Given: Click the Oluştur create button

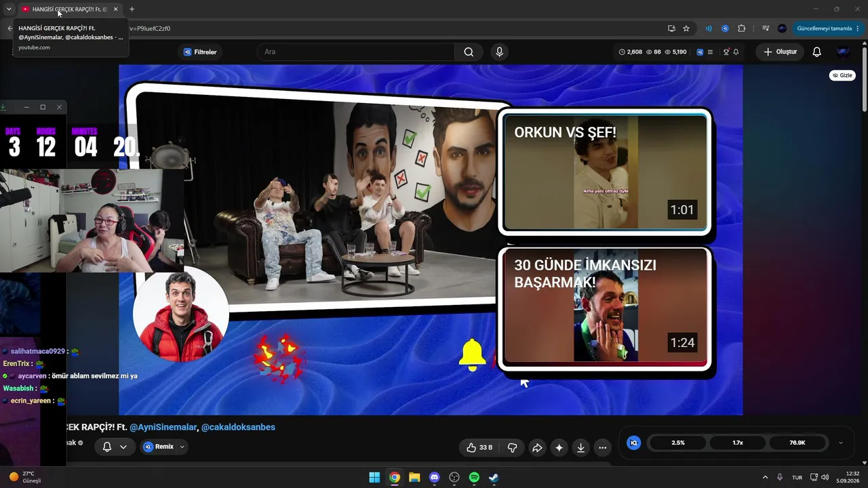Looking at the screenshot, I should click(x=780, y=52).
